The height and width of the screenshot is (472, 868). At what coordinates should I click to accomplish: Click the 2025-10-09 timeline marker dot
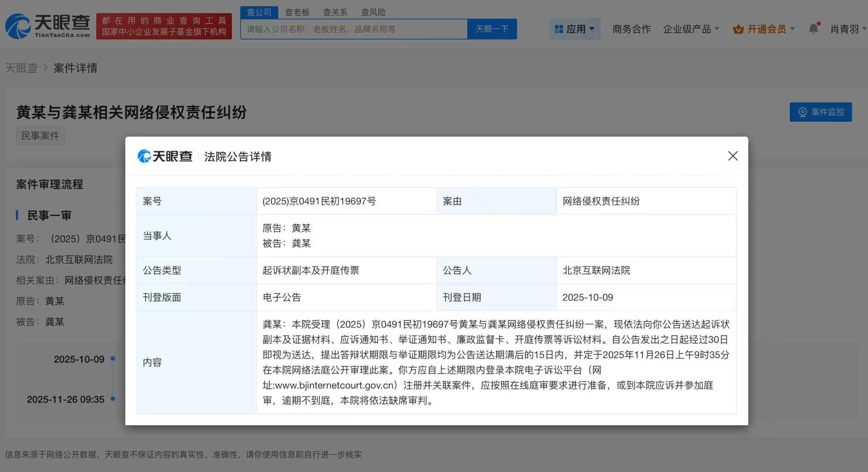pos(112,359)
